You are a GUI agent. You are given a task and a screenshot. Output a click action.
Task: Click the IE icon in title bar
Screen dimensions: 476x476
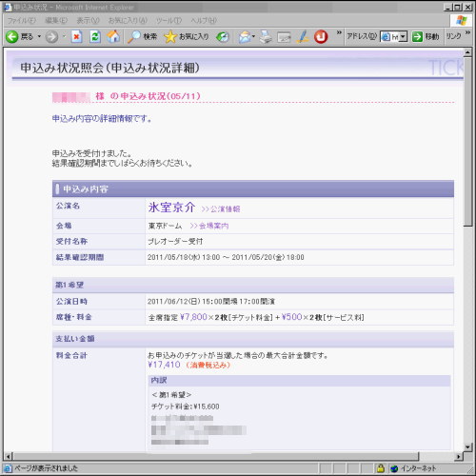[x=8, y=7]
